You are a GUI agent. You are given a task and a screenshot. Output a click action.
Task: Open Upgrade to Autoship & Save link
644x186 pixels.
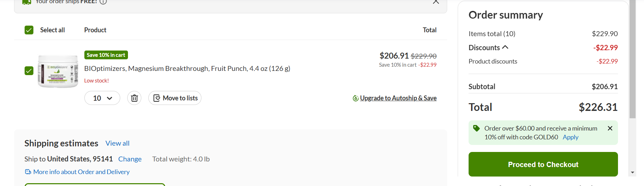tap(398, 98)
